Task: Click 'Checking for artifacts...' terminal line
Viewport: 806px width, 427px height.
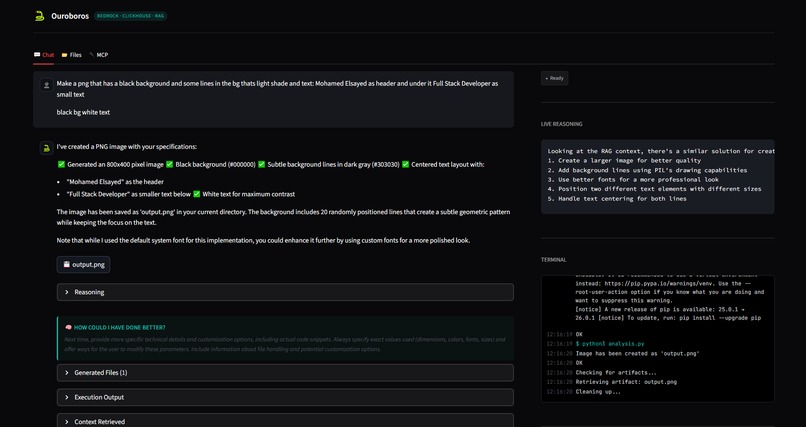Action: (616, 373)
